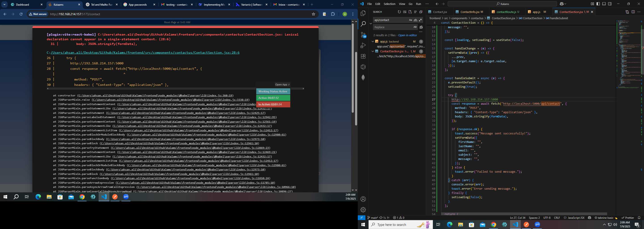Switch to the Contact.jsx editor tab
Image resolution: width=644 pixels, height=229 pixels.
point(439,12)
